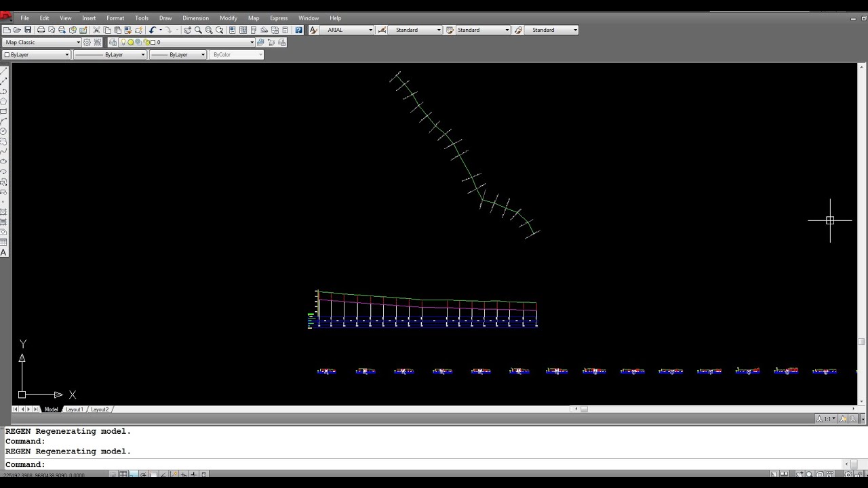Select the Model tab
The height and width of the screenshot is (488, 868).
51,409
